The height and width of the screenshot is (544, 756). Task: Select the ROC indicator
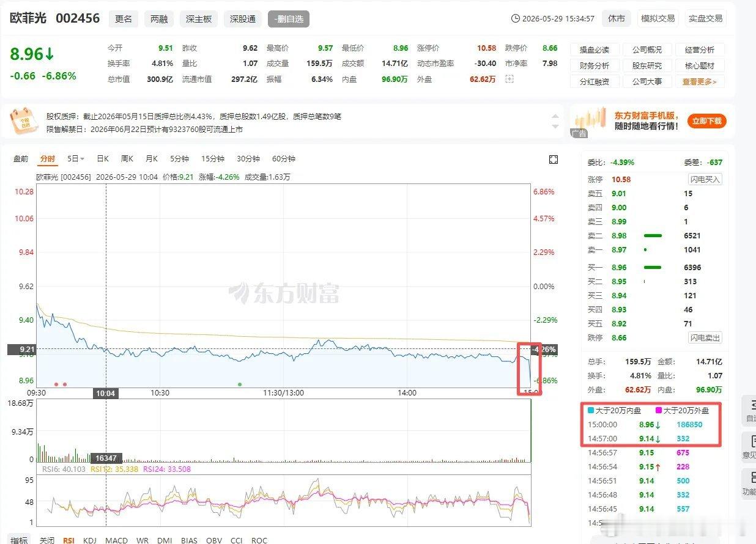point(259,540)
